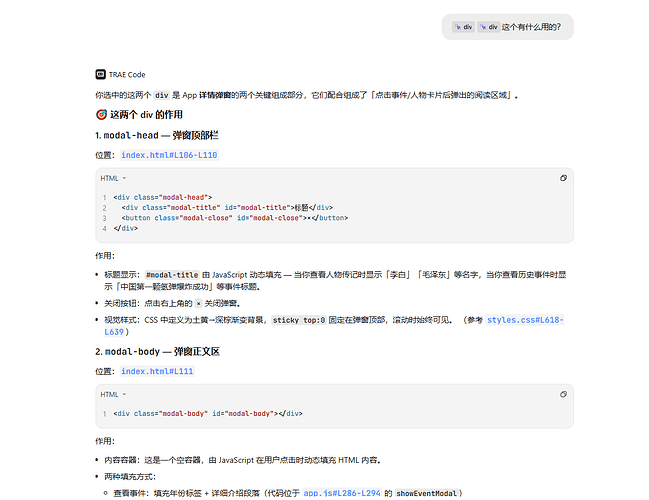Screen dimensions: 649x500
Task: Open the app.js#L286-L294 code link
Action: [341, 493]
